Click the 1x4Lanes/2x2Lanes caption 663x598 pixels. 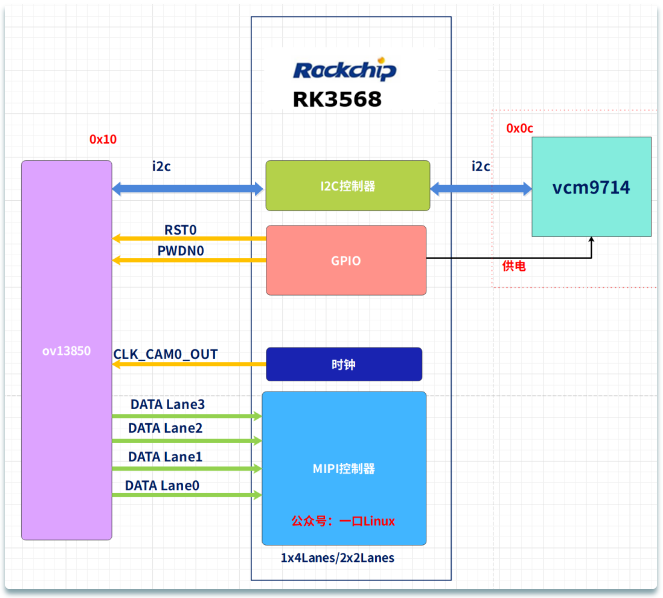[x=337, y=558]
